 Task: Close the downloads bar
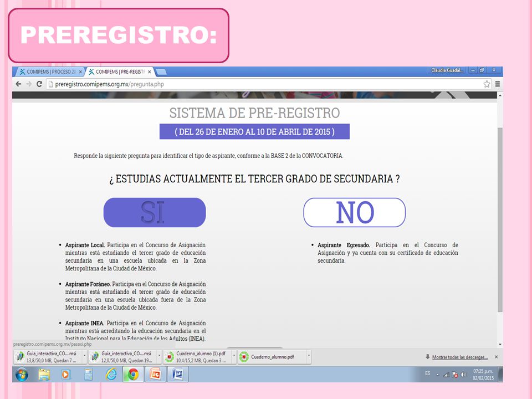[x=497, y=357]
